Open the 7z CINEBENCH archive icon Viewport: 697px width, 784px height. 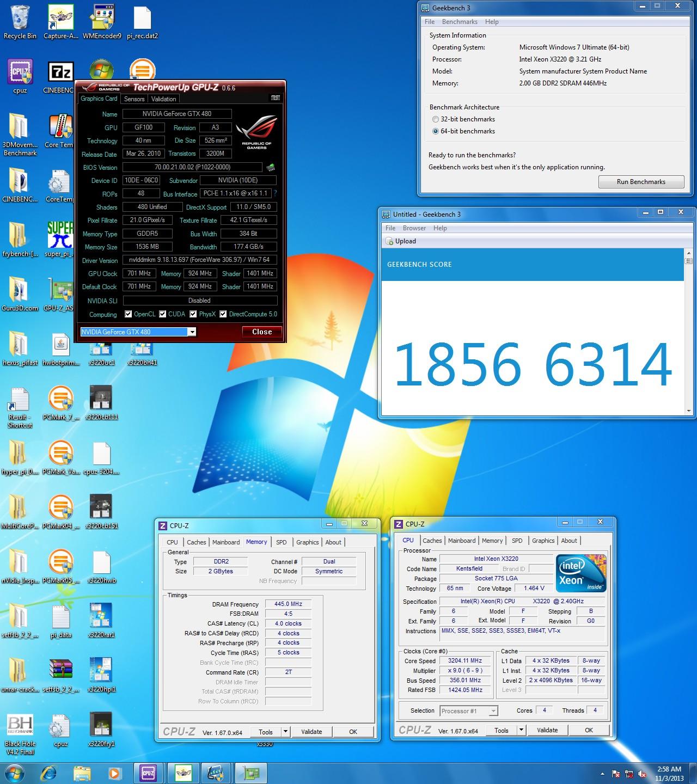tap(60, 76)
